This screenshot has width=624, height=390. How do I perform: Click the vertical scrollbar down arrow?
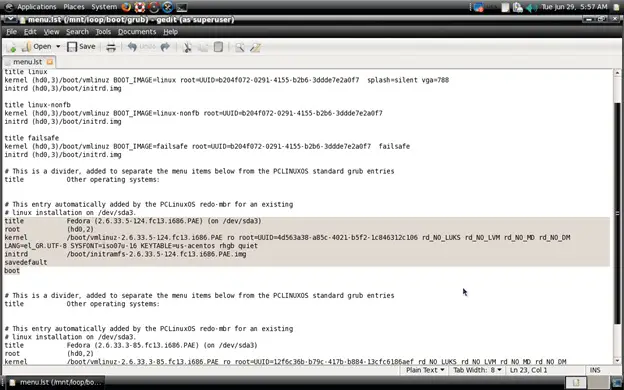[617, 361]
